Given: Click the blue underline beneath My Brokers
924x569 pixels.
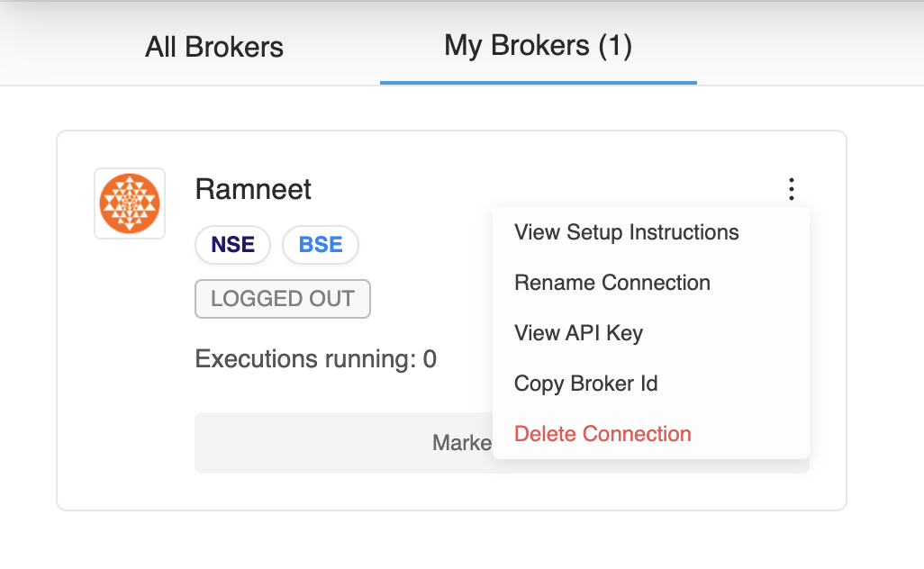Looking at the screenshot, I should click(x=538, y=83).
